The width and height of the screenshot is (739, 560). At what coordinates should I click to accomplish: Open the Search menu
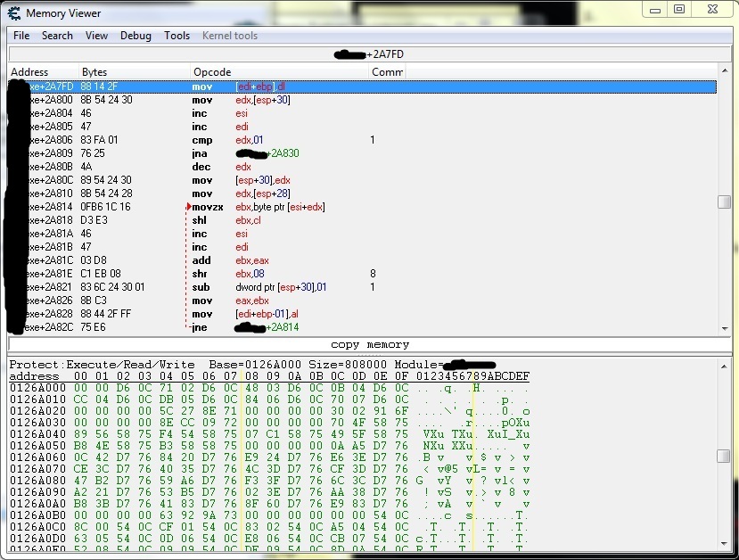coord(57,36)
